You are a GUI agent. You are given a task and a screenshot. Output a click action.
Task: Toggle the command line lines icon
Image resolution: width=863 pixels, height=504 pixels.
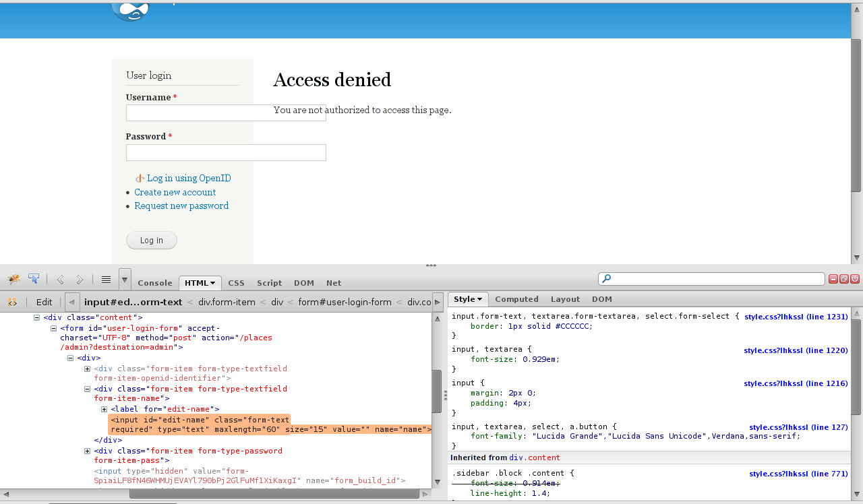[106, 279]
